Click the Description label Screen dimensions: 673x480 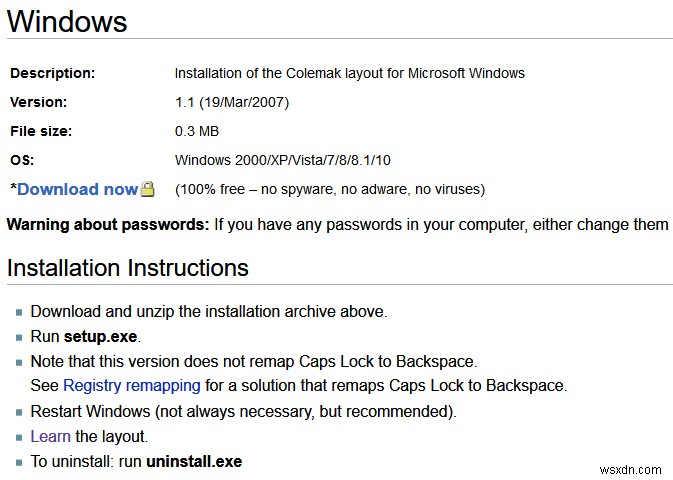pos(52,73)
